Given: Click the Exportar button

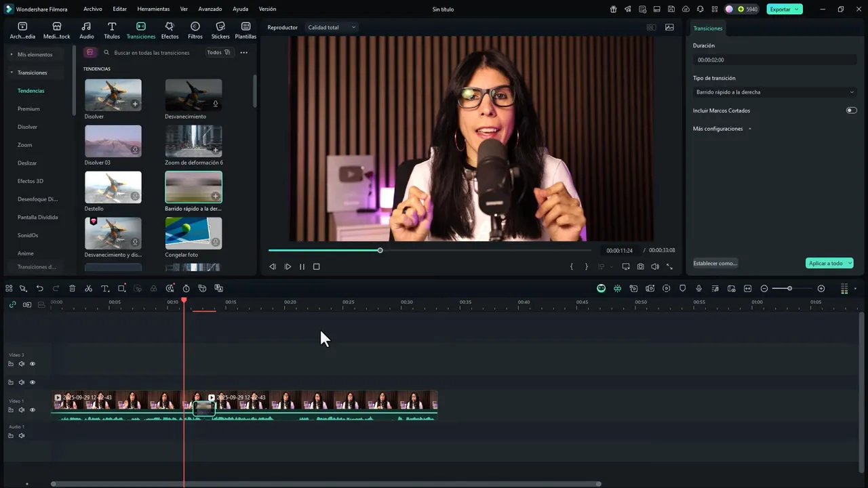Looking at the screenshot, I should (x=781, y=9).
